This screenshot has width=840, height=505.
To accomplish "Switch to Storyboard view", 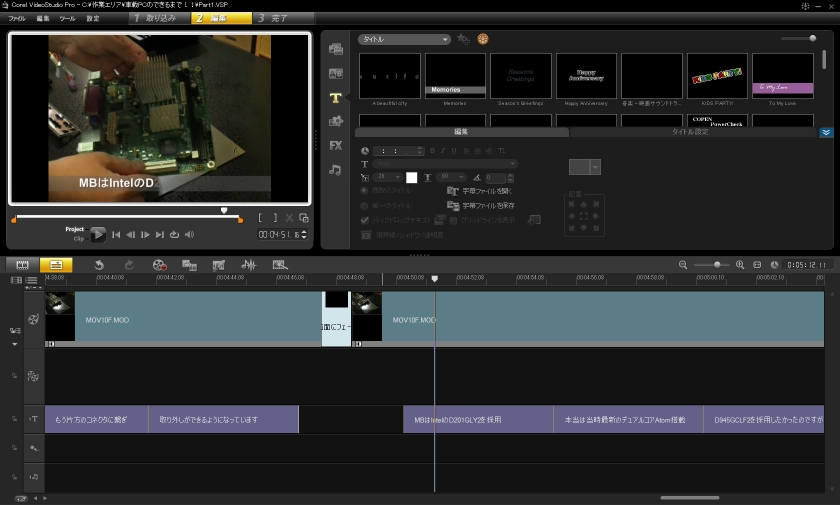I will pos(22,265).
